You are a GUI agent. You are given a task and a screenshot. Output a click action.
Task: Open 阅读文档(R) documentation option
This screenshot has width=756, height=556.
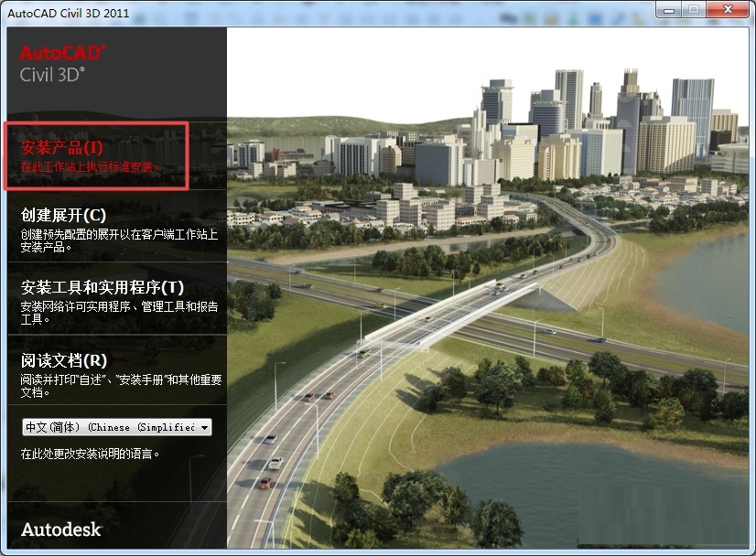point(64,360)
